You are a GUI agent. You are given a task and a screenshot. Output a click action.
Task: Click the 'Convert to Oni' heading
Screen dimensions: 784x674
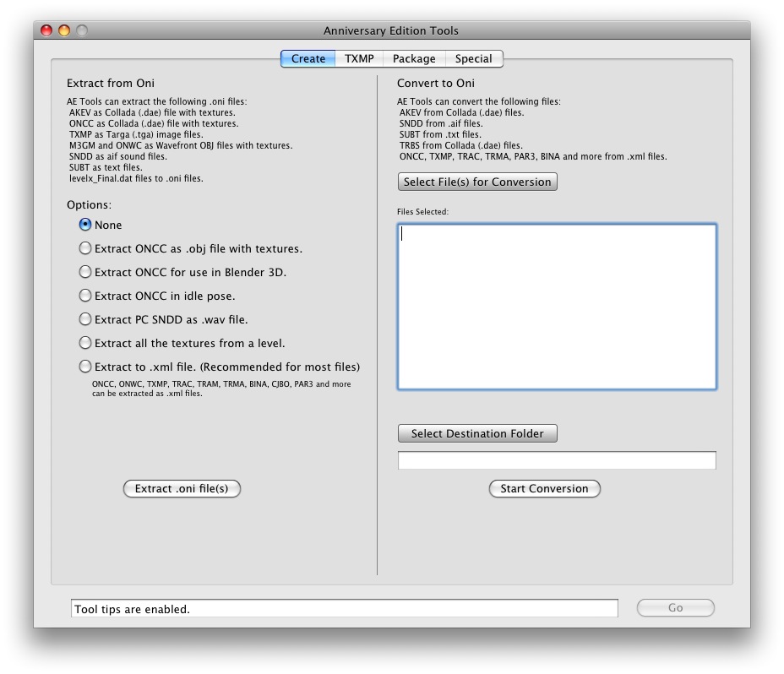click(435, 83)
